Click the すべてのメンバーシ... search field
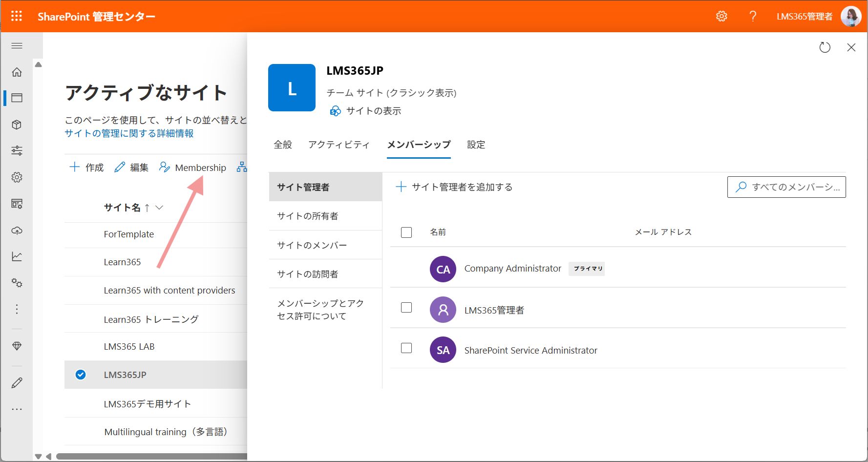 [x=786, y=187]
